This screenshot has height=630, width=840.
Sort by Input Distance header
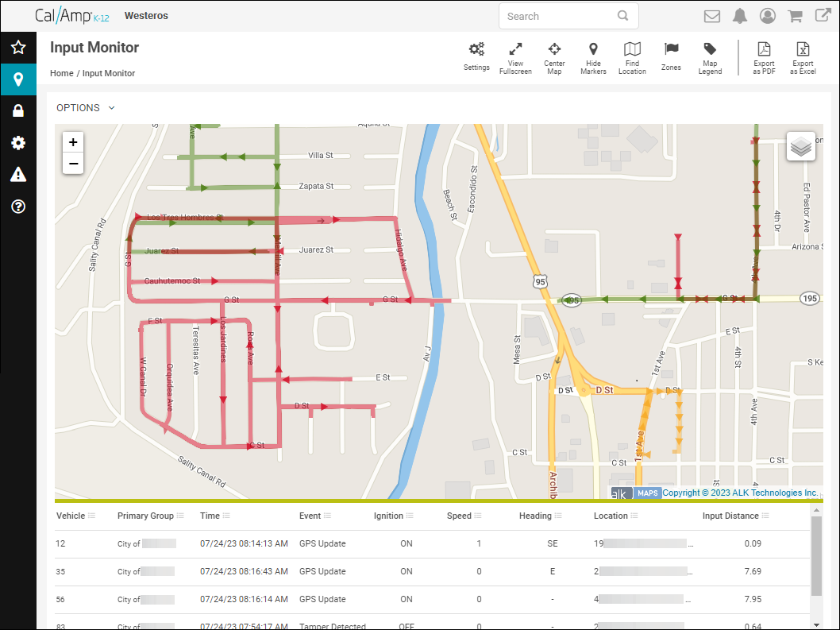pos(730,516)
